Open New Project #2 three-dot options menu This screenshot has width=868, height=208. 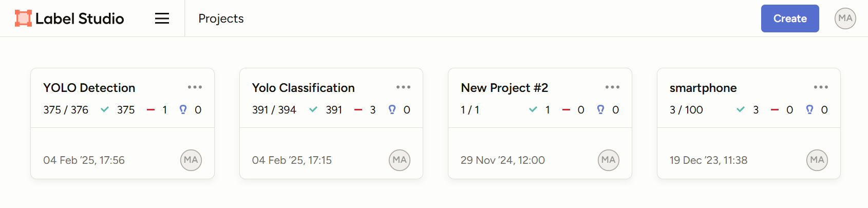point(612,87)
